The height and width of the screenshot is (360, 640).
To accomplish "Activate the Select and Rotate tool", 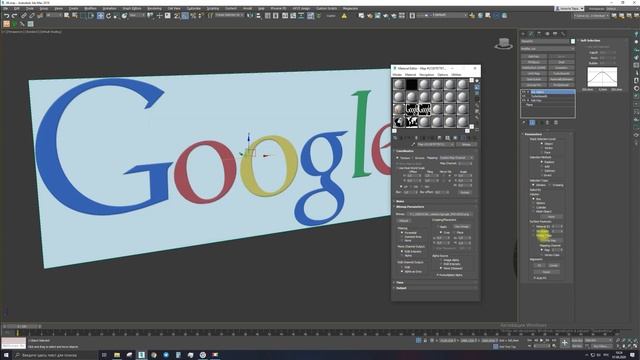I will 109,16.
